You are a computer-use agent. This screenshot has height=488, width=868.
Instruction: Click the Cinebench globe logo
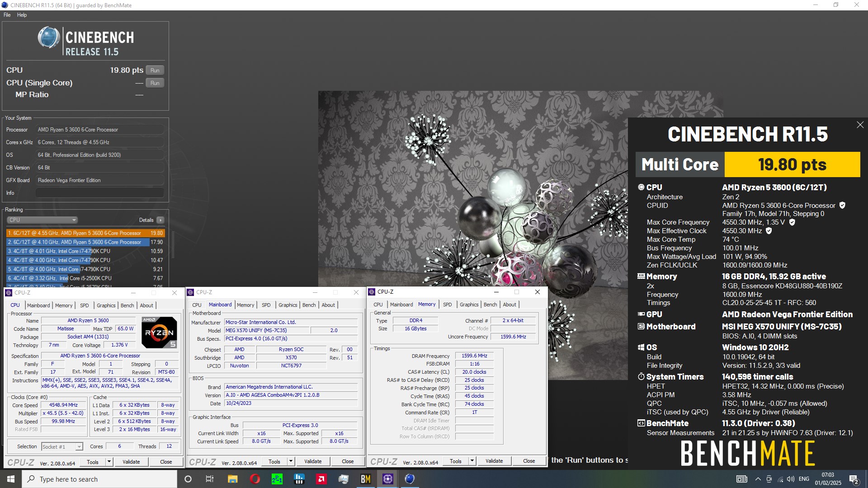(48, 38)
